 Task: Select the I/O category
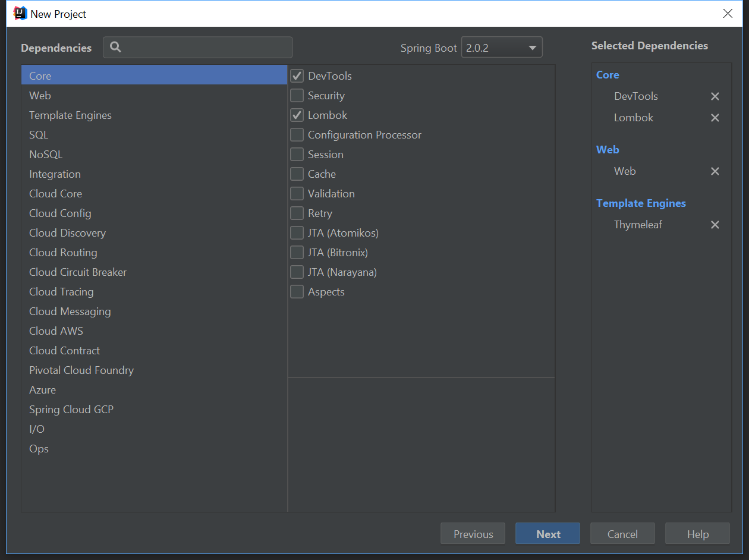(154, 429)
